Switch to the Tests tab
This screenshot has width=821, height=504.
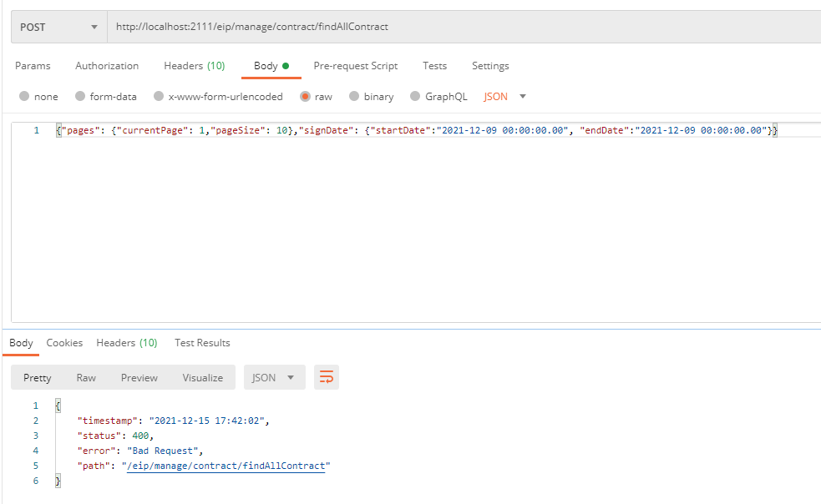[x=434, y=66]
